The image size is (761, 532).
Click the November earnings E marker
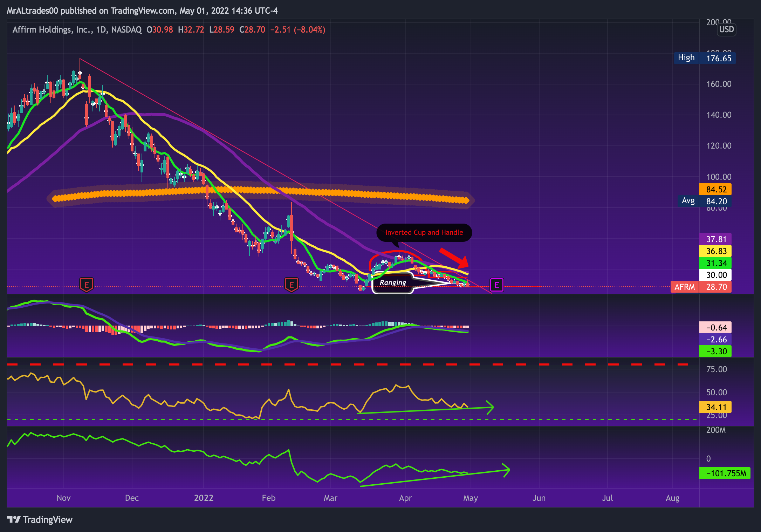coord(87,285)
